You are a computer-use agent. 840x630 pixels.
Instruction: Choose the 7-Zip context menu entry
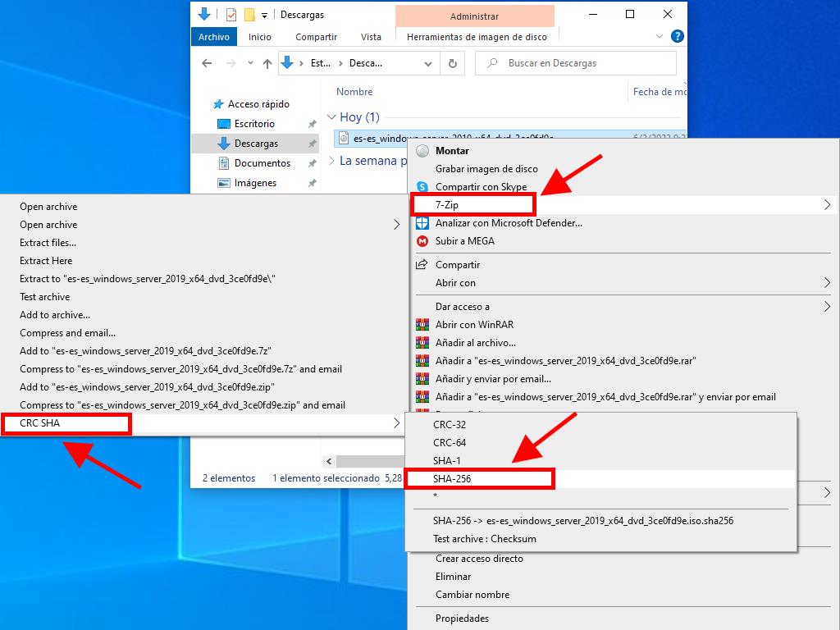point(623,204)
